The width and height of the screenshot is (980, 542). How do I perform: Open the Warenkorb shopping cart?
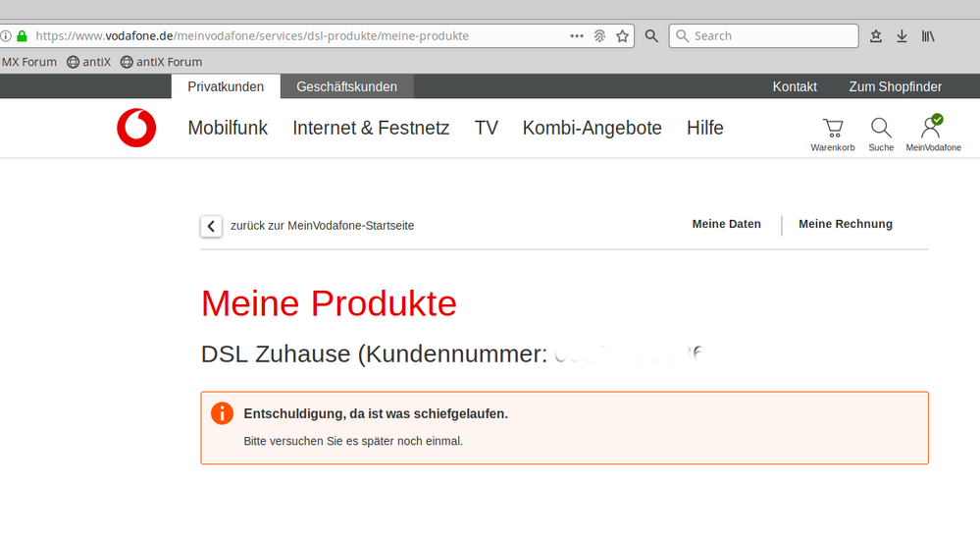pos(833,135)
